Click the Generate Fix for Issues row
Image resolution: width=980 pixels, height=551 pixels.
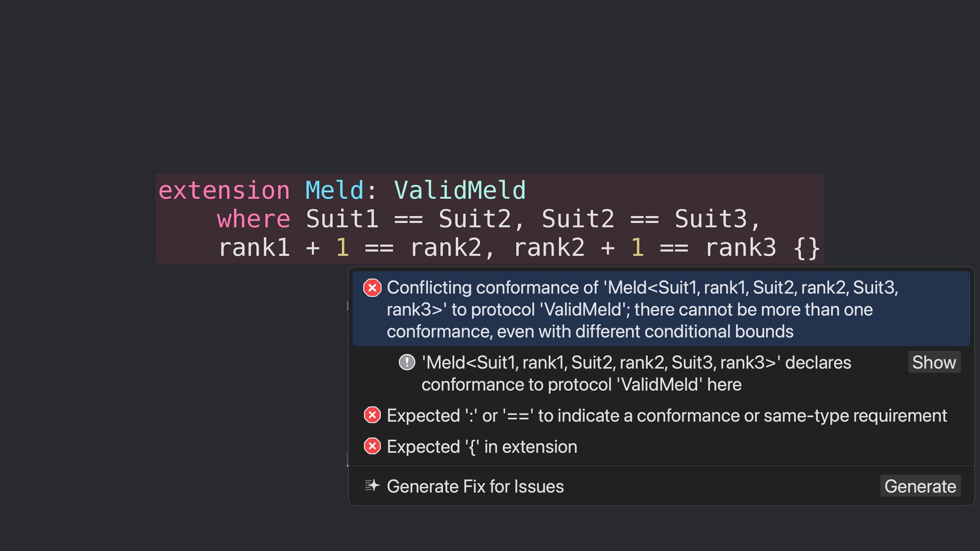click(x=475, y=486)
